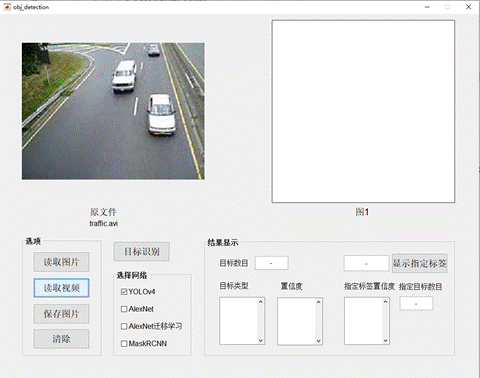Start detection with 目标识别 button

pos(142,252)
